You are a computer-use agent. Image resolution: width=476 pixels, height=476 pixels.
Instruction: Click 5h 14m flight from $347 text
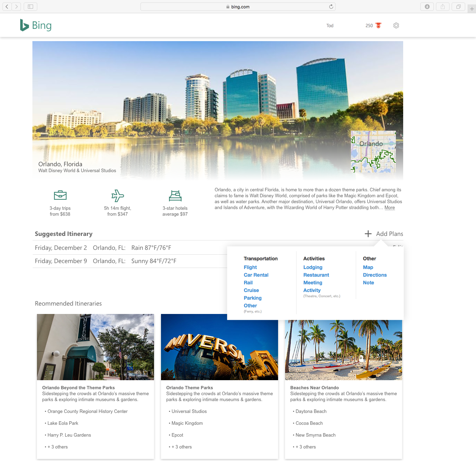click(x=117, y=211)
